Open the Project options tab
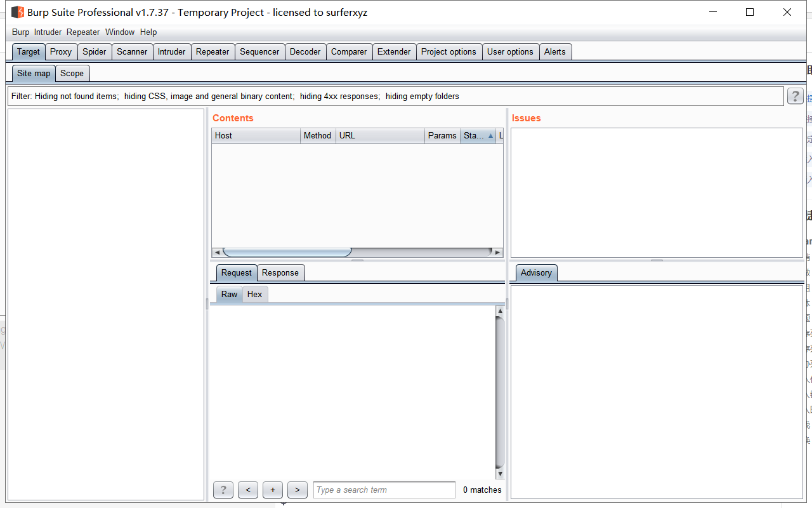The height and width of the screenshot is (508, 812). click(x=449, y=52)
